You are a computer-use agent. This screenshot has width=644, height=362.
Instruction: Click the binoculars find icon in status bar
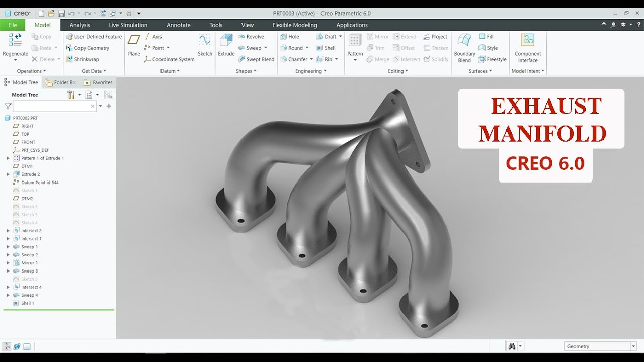pyautogui.click(x=512, y=346)
